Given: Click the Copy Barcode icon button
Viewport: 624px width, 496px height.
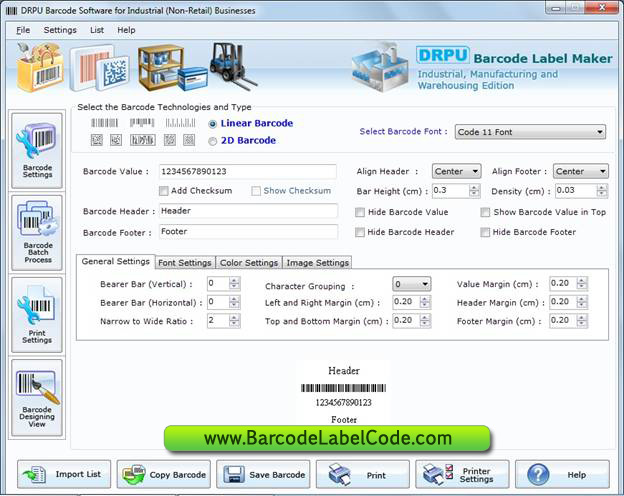Looking at the screenshot, I should pyautogui.click(x=164, y=474).
